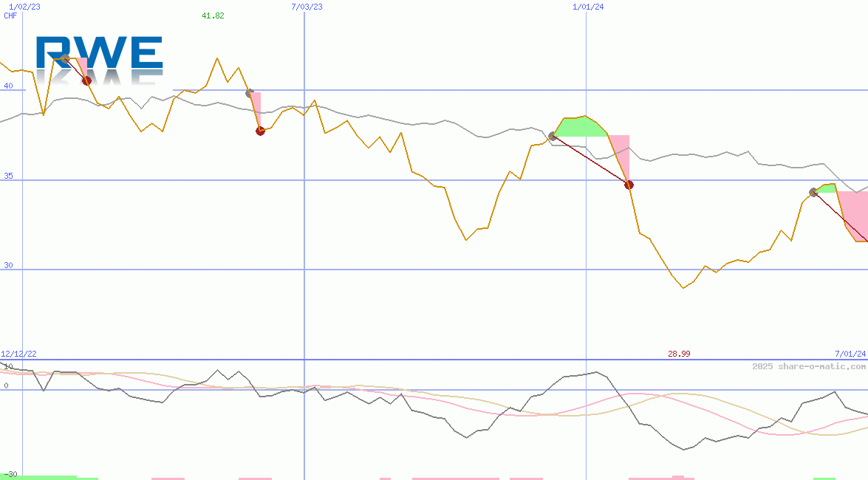
Task: Click the 12/12/22 start date label
Action: point(18,353)
